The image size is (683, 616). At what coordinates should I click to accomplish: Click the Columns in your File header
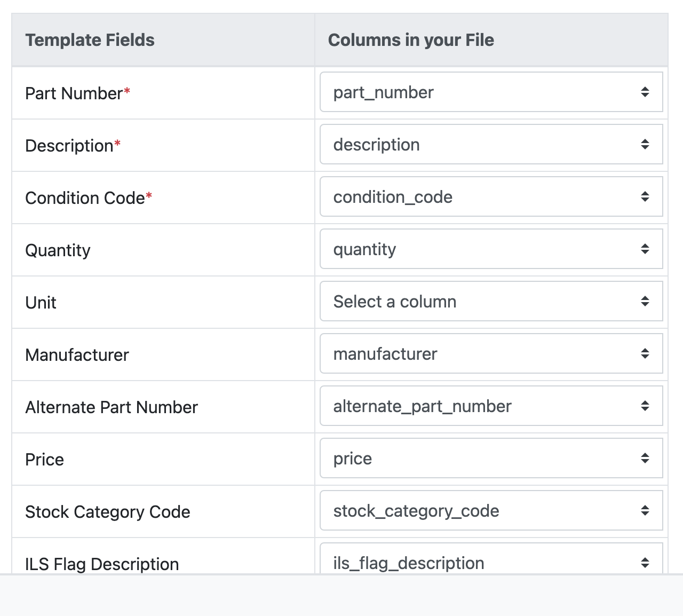[x=411, y=40]
